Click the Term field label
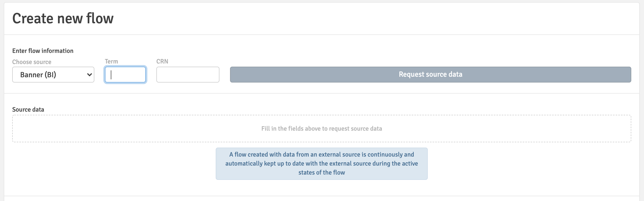The width and height of the screenshot is (644, 201). (x=111, y=61)
